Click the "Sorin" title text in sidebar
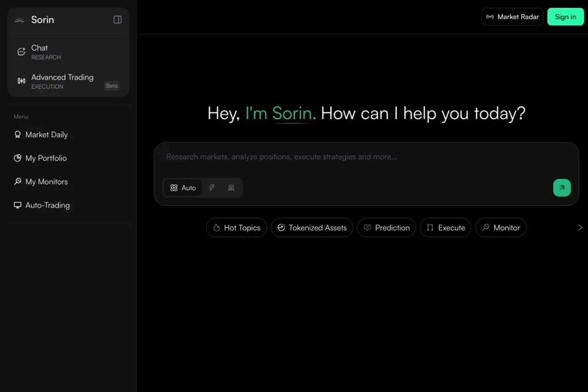 coord(43,20)
